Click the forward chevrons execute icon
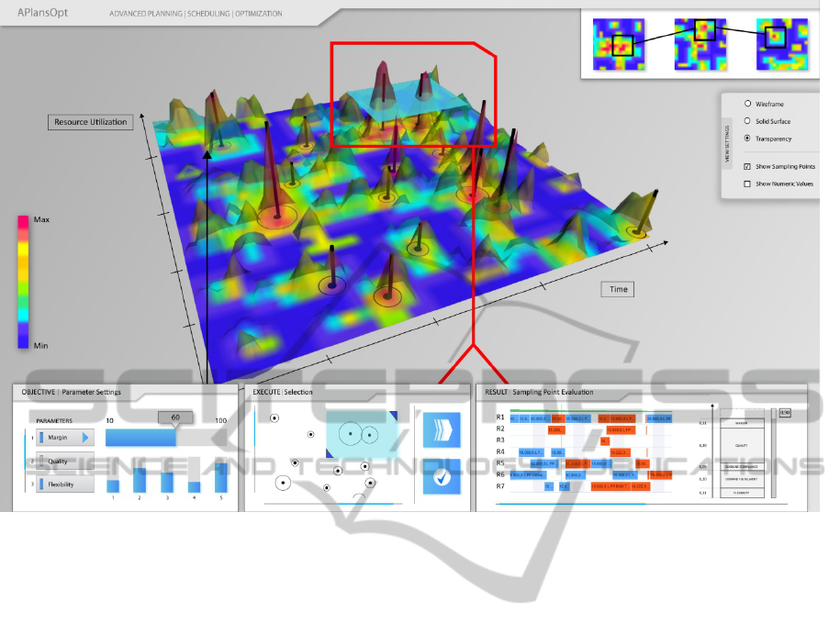The height and width of the screenshot is (635, 840). (x=442, y=429)
